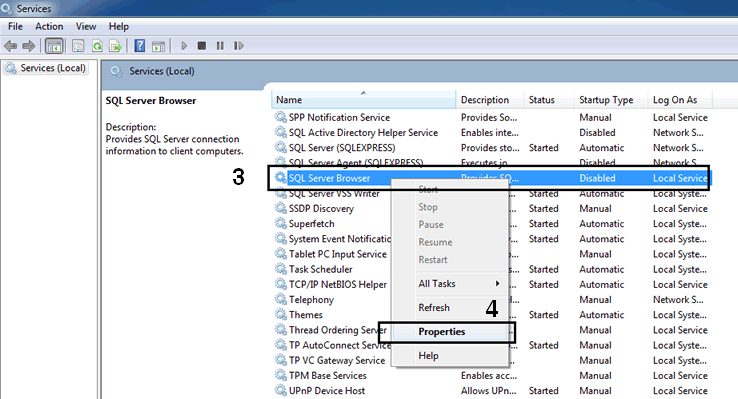Click the blue Help toolbar icon

tap(140, 46)
